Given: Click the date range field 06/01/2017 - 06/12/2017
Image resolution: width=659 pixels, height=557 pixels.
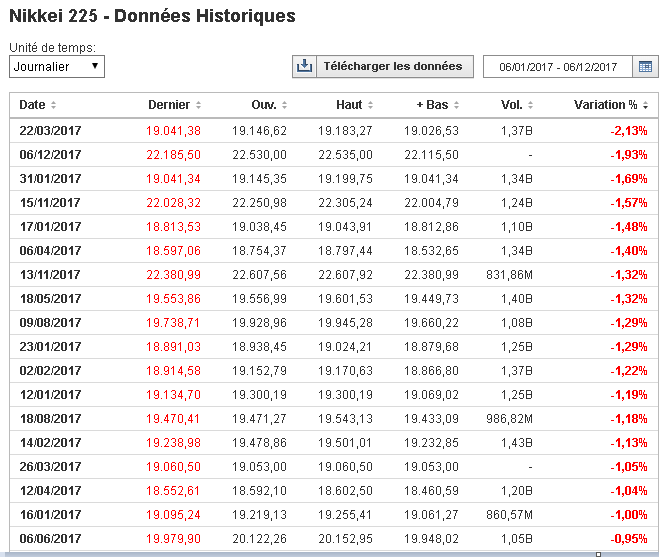Looking at the screenshot, I should pyautogui.click(x=558, y=66).
